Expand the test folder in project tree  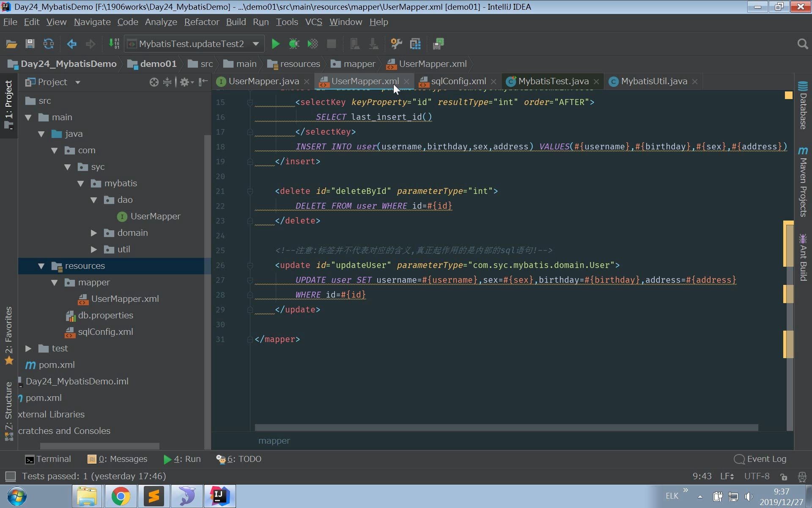(28, 348)
